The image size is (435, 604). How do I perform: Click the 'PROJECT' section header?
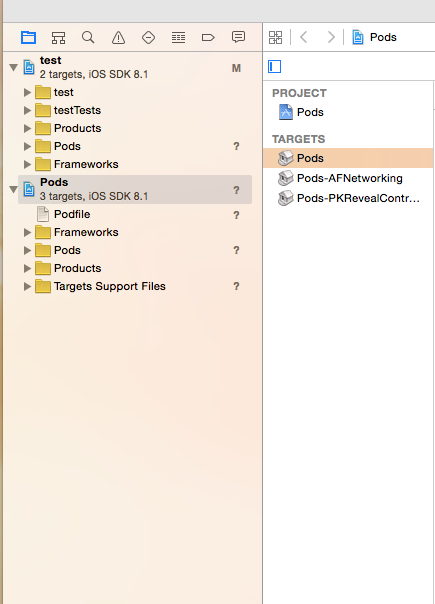(299, 93)
